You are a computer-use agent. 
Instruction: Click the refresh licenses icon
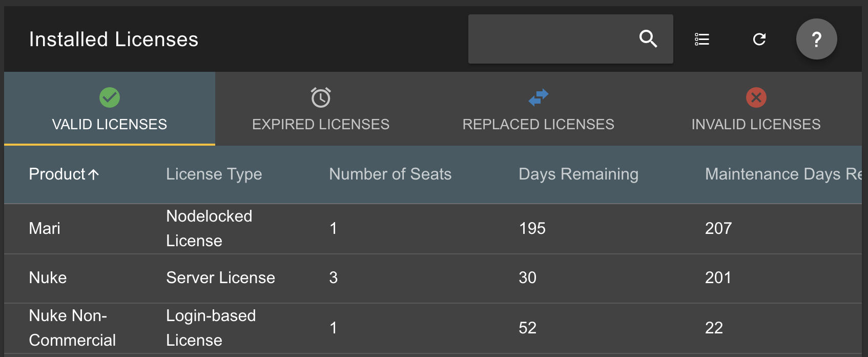point(759,39)
